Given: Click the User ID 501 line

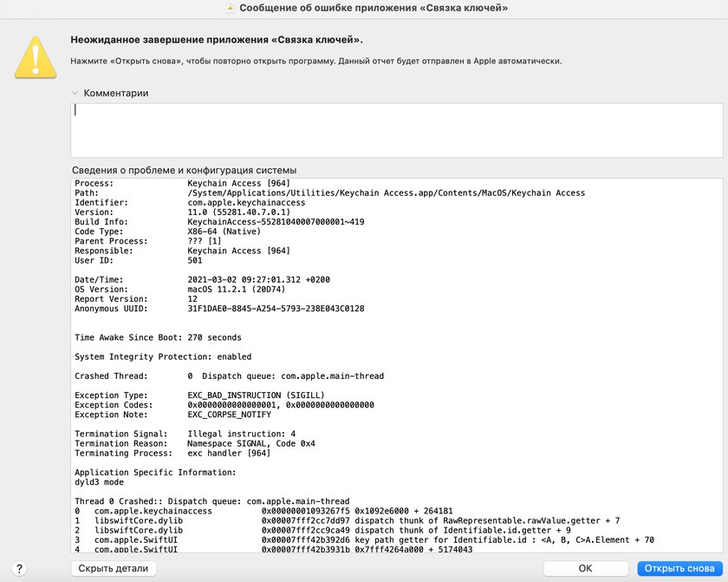Looking at the screenshot, I should coord(139,260).
